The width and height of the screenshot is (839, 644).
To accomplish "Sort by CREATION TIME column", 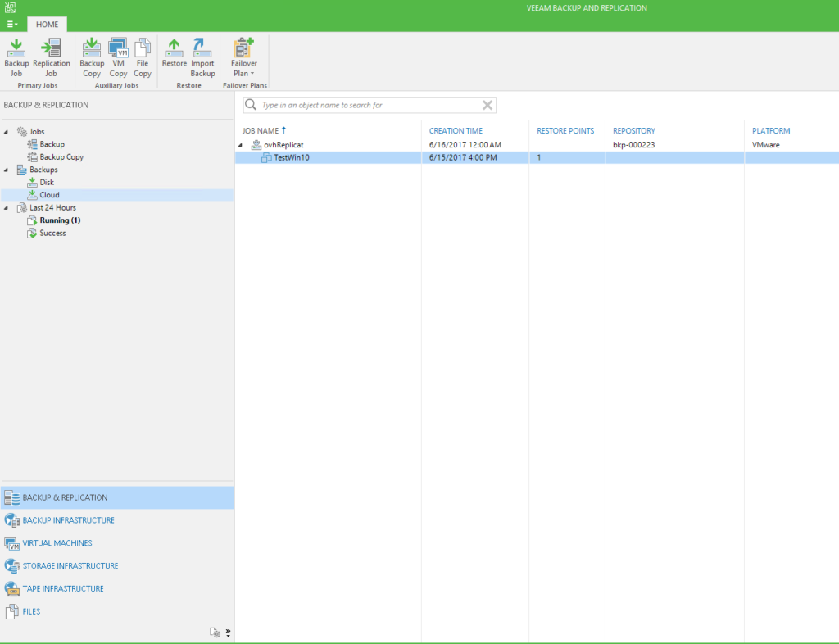I will (x=456, y=130).
